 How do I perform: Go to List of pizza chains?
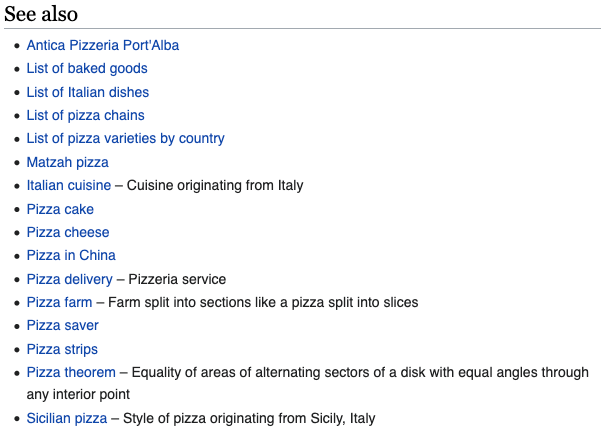pos(85,115)
